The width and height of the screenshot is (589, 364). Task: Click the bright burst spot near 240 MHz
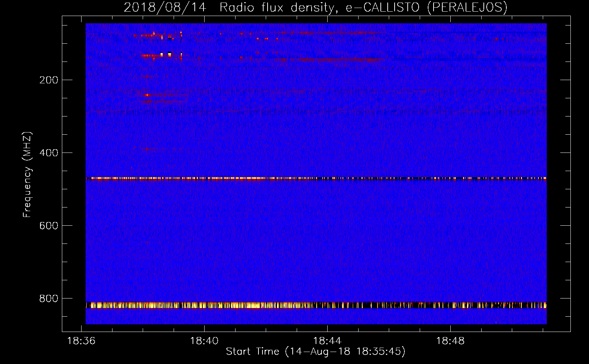[x=147, y=95]
